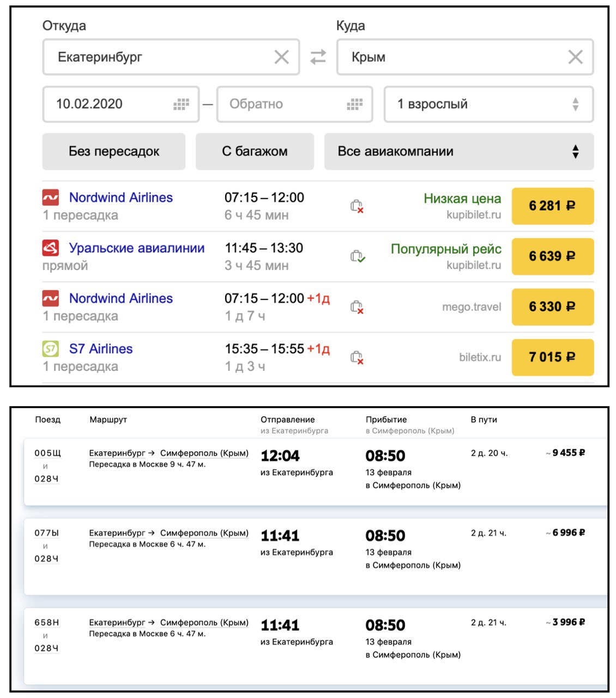Open Nordwind Airlines link priced 6 281 ₽

(x=121, y=197)
